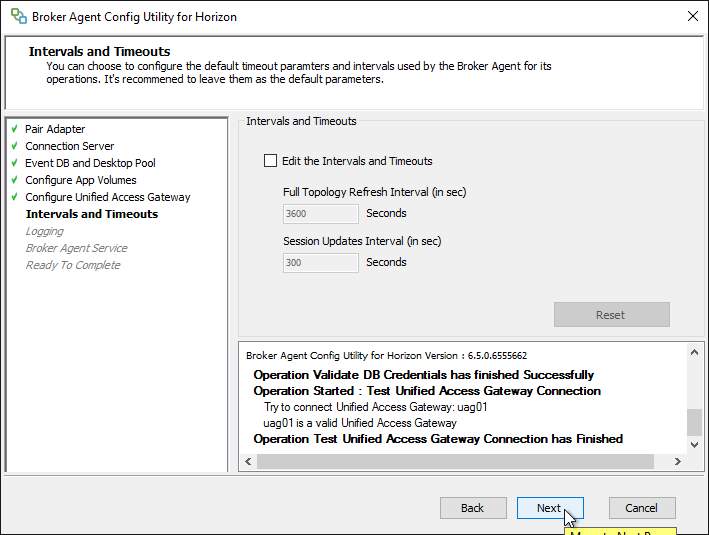Select the Logging step
The image size is (709, 535).
pos(45,231)
